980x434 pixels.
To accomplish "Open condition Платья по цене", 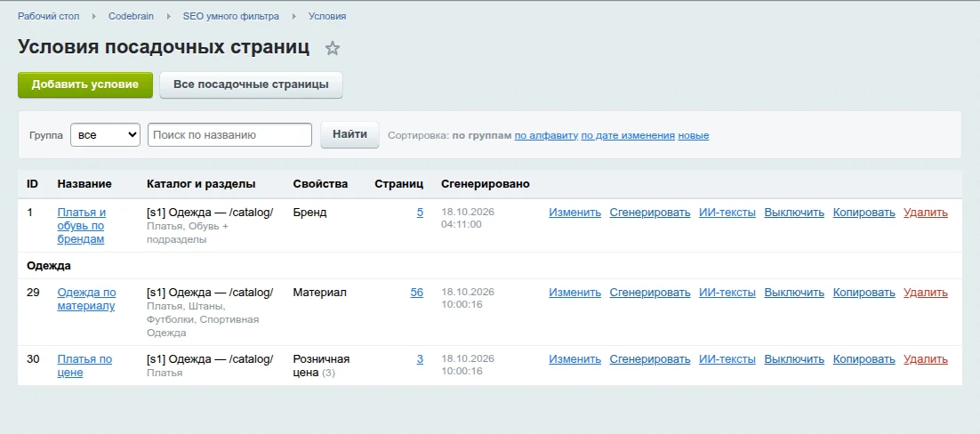I will click(x=84, y=366).
